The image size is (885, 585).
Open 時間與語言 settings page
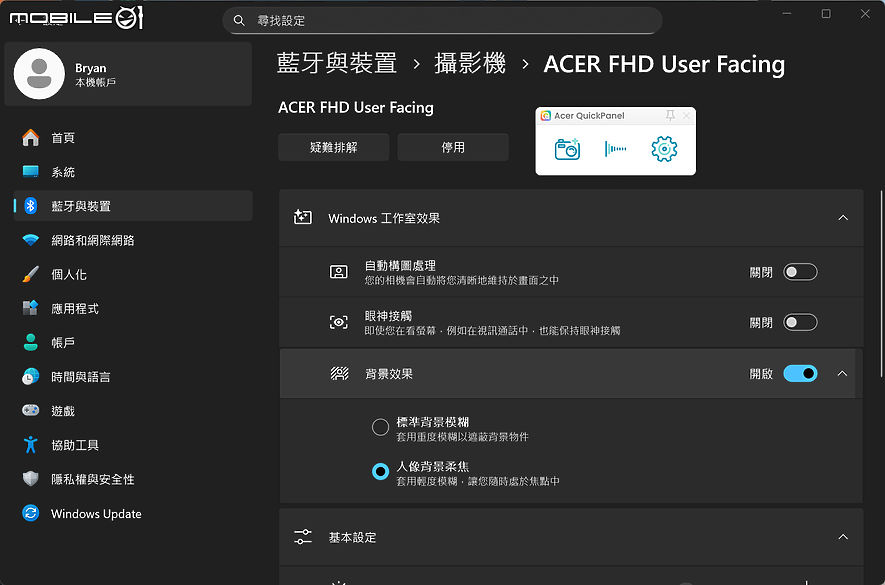133,377
